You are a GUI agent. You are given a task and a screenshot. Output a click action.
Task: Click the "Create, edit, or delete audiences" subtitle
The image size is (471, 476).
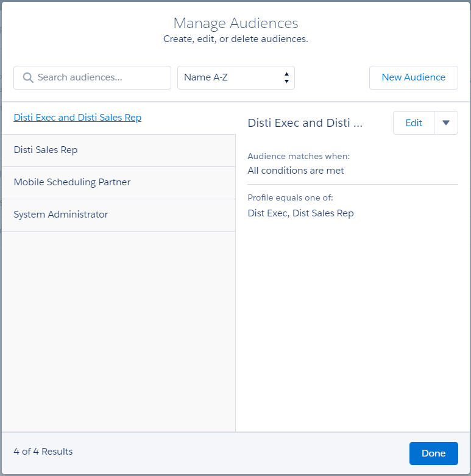coord(236,39)
